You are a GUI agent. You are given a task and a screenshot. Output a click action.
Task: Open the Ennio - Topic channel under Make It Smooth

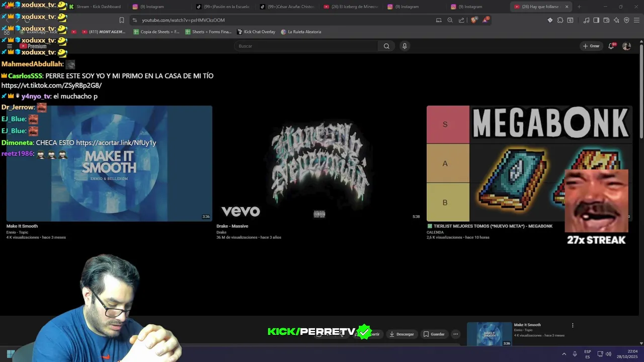[x=17, y=232]
